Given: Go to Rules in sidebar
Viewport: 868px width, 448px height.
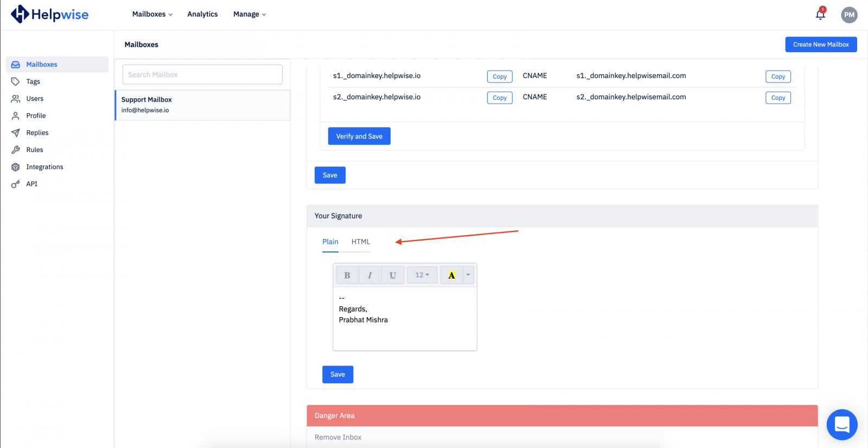Looking at the screenshot, I should coord(35,150).
